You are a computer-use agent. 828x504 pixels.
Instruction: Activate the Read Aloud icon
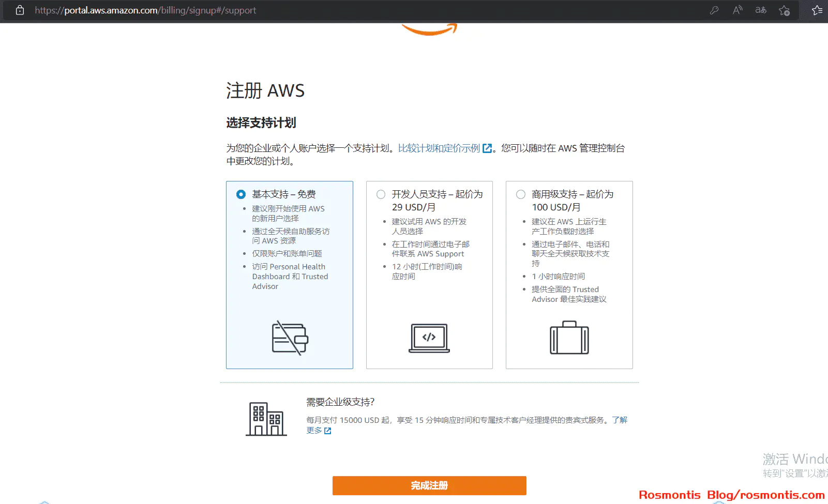click(737, 10)
